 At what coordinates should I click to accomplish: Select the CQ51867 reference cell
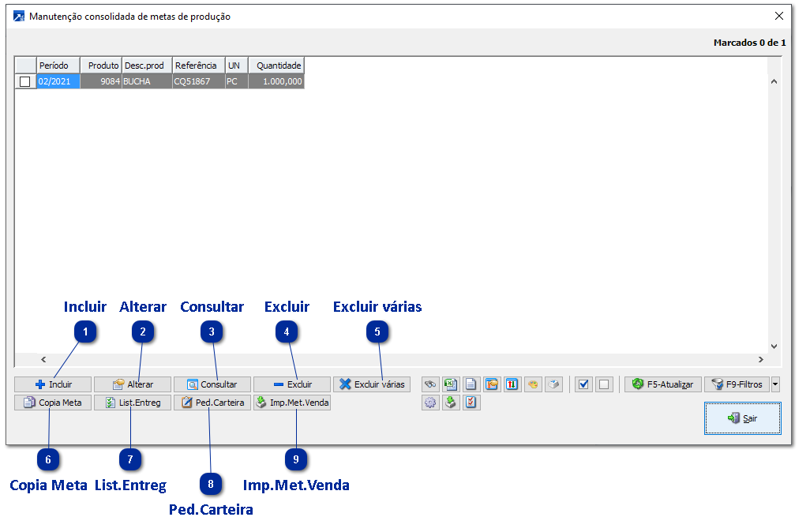click(x=199, y=81)
